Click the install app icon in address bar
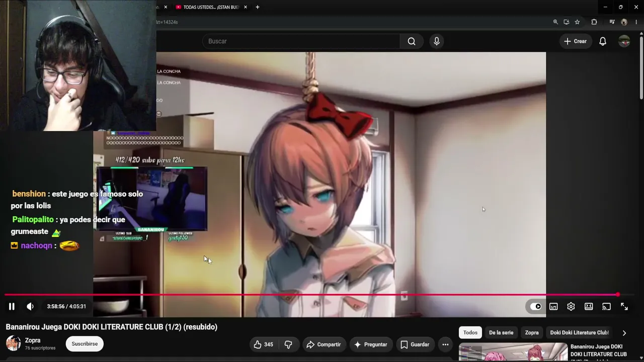The image size is (644, 362). coord(567,22)
